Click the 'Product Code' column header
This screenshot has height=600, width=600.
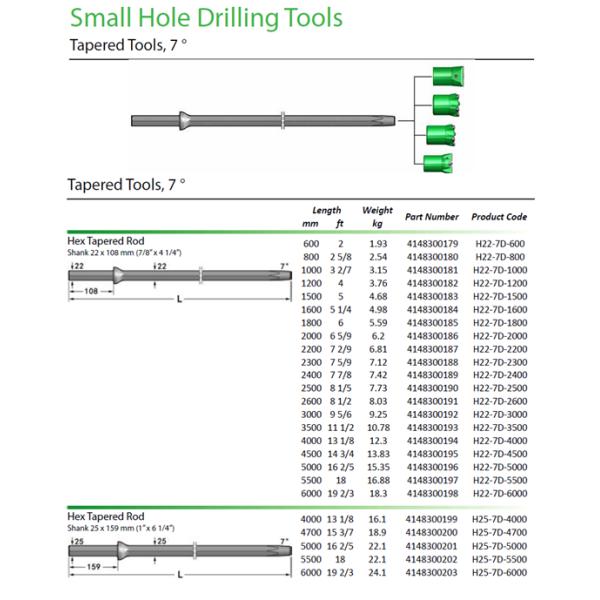tap(499, 216)
